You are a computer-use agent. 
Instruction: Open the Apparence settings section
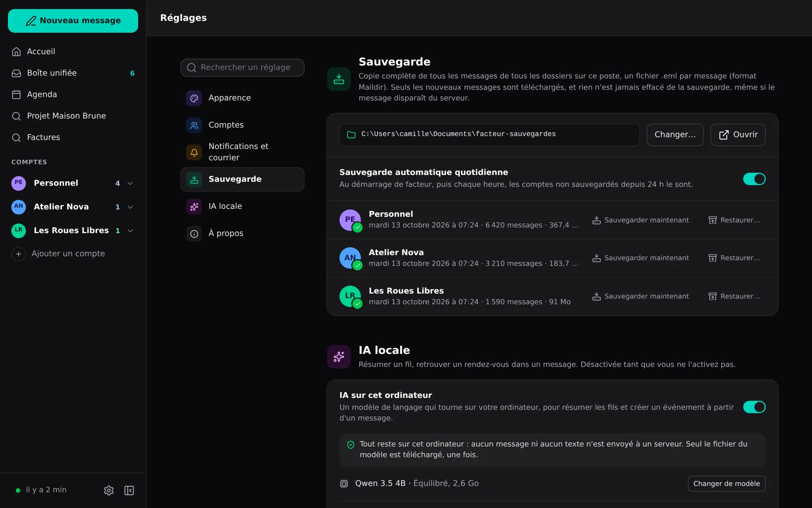242,98
